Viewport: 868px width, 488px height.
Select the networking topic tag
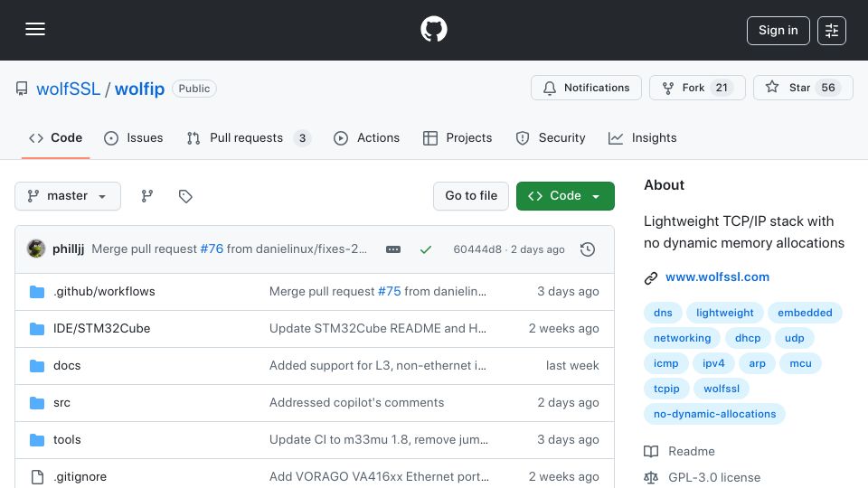(682, 338)
